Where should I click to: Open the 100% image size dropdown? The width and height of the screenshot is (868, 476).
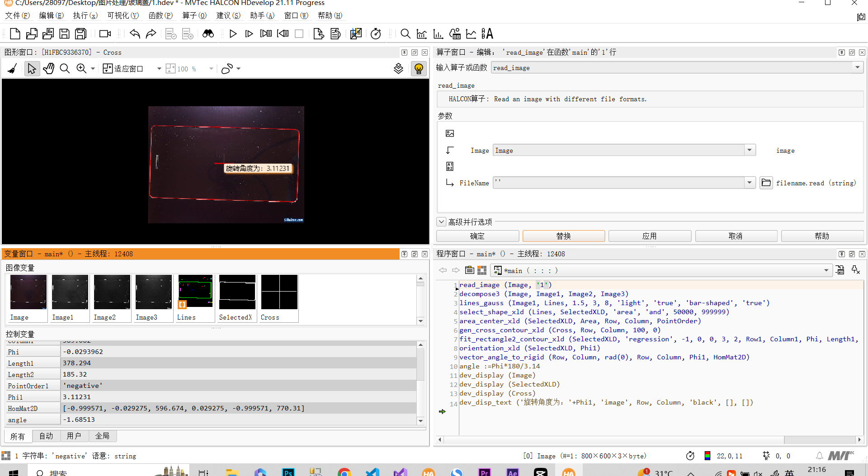(211, 69)
